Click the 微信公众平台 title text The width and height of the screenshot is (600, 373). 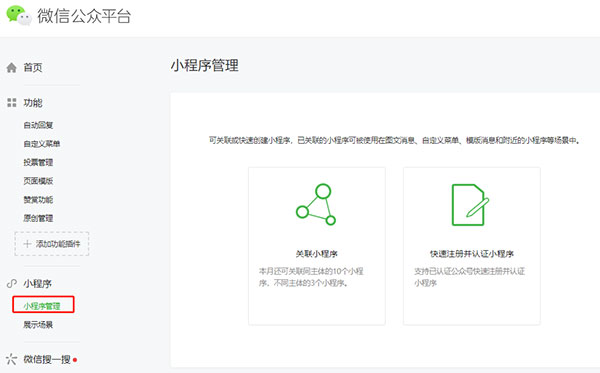click(x=84, y=16)
